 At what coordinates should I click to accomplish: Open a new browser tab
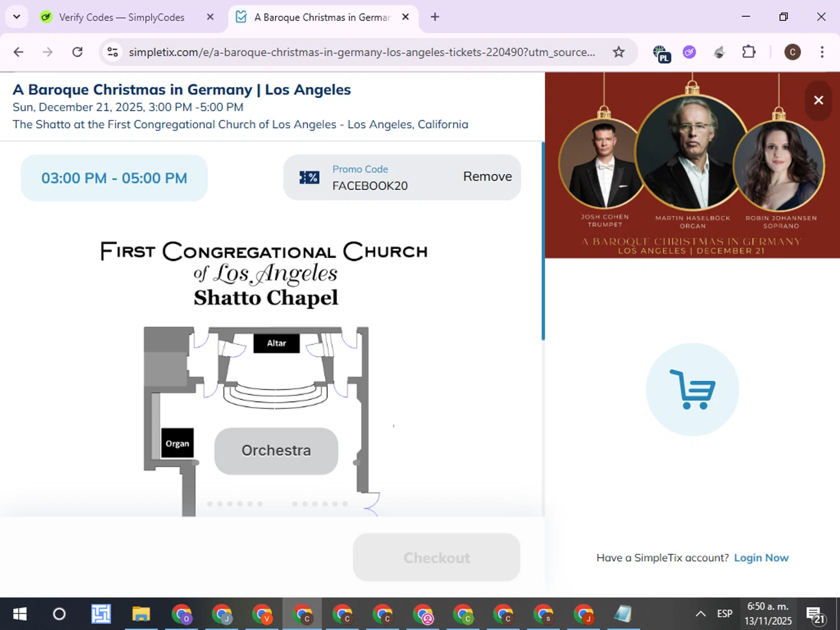pos(435,17)
